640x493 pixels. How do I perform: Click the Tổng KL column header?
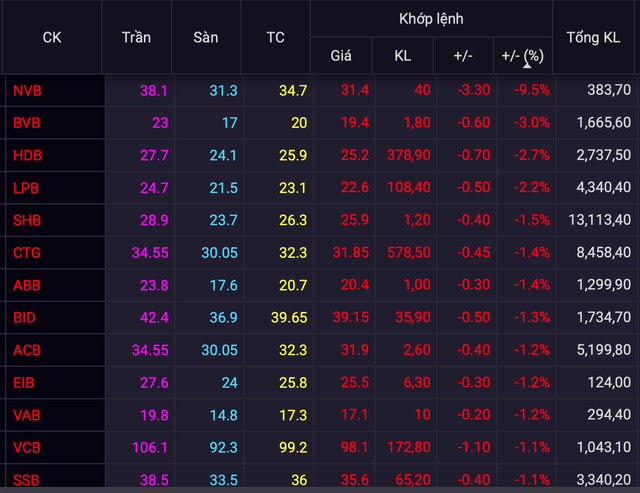pos(597,37)
